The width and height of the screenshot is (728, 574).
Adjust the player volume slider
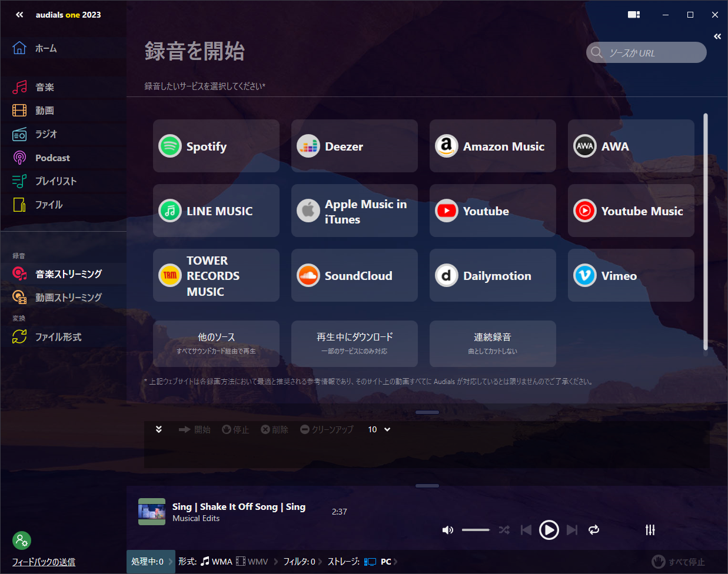point(476,530)
